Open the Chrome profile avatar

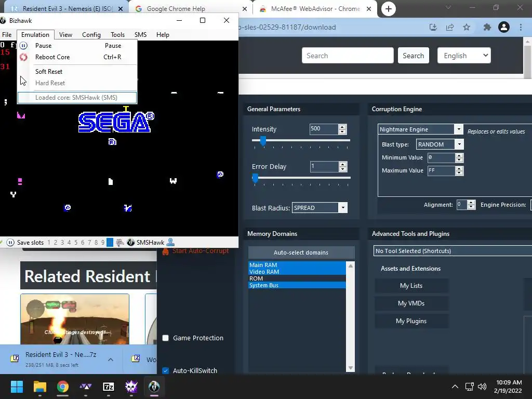click(x=504, y=27)
